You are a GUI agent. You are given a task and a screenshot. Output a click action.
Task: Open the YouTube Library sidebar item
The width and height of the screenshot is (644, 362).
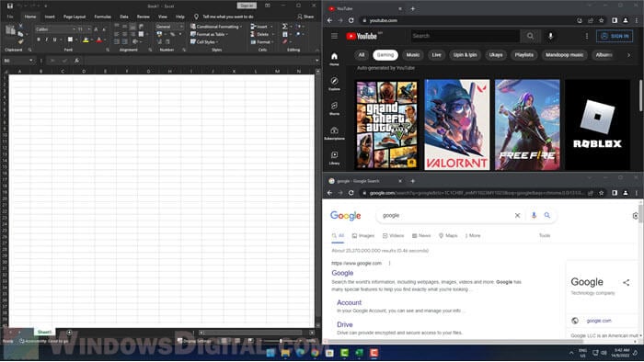pyautogui.click(x=334, y=157)
